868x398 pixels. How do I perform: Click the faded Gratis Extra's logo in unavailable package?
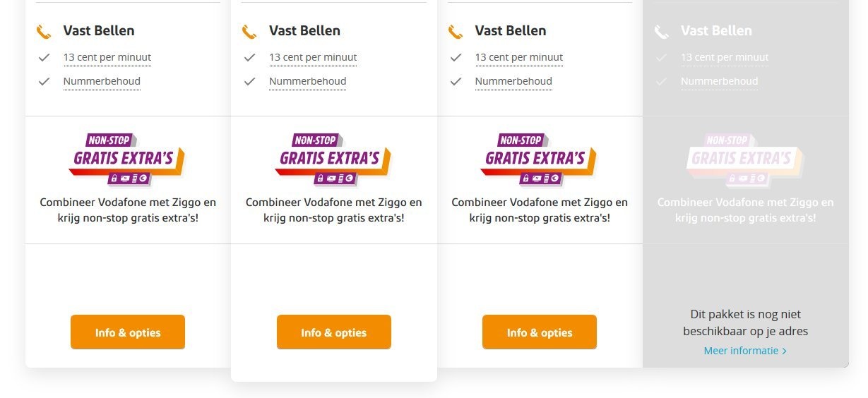[x=745, y=159]
